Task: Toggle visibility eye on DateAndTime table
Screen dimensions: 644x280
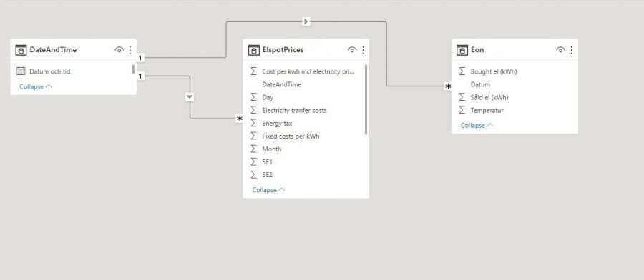Action: click(119, 50)
